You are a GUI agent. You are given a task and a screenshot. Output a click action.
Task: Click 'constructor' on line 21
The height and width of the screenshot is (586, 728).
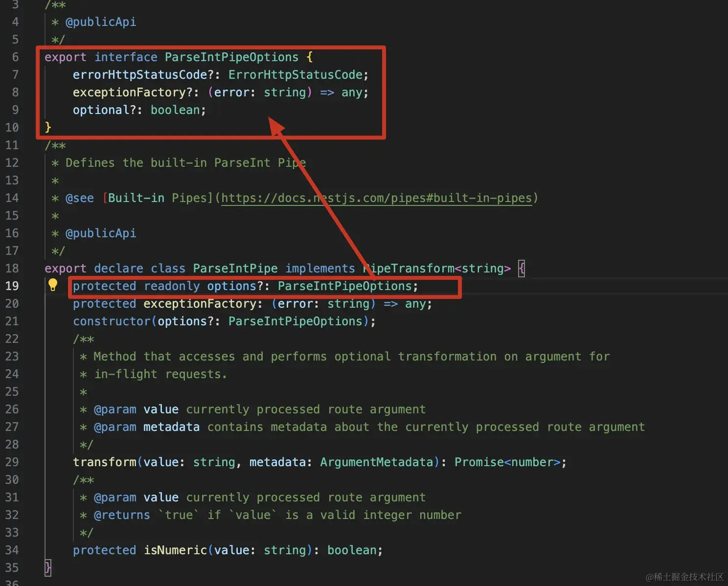[112, 321]
